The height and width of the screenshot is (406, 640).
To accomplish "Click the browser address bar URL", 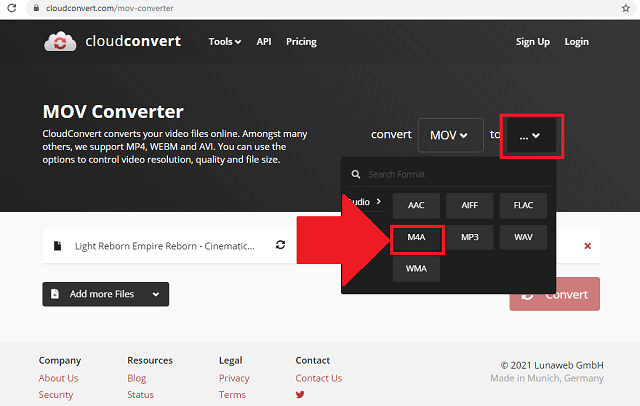I will pos(109,8).
